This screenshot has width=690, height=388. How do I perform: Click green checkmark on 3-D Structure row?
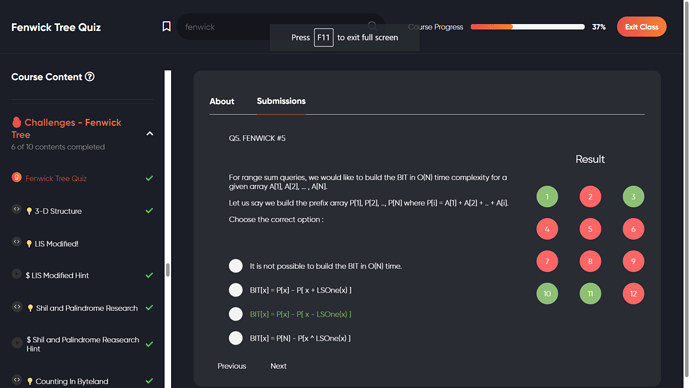point(149,211)
